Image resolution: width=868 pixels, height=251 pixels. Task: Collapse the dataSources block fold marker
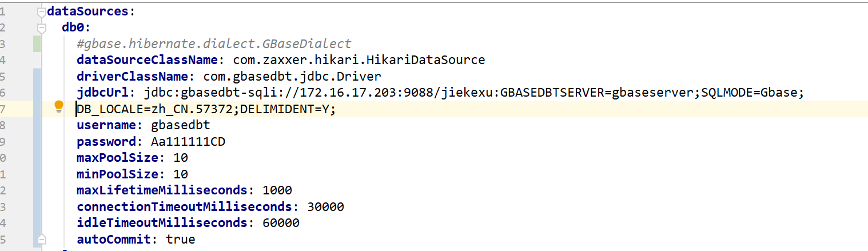[x=41, y=11]
